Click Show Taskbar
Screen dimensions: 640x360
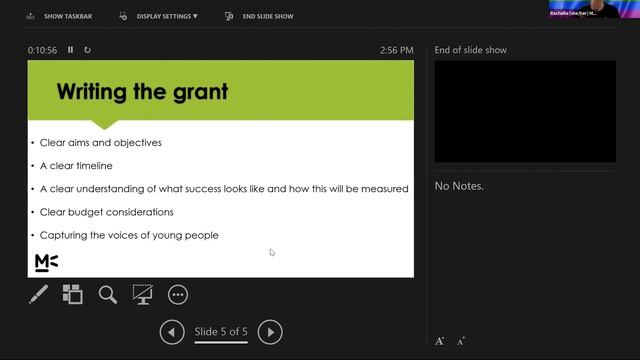pyautogui.click(x=68, y=16)
